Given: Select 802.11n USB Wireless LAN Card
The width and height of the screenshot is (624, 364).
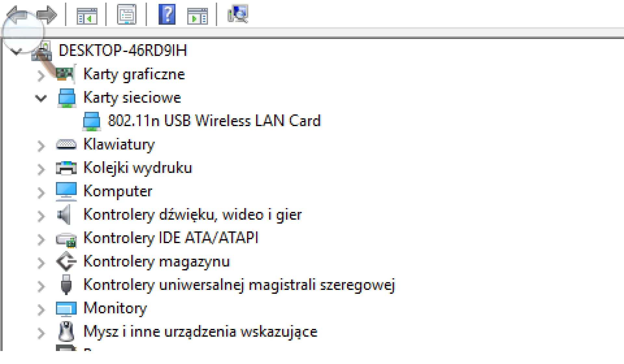Looking at the screenshot, I should 214,121.
